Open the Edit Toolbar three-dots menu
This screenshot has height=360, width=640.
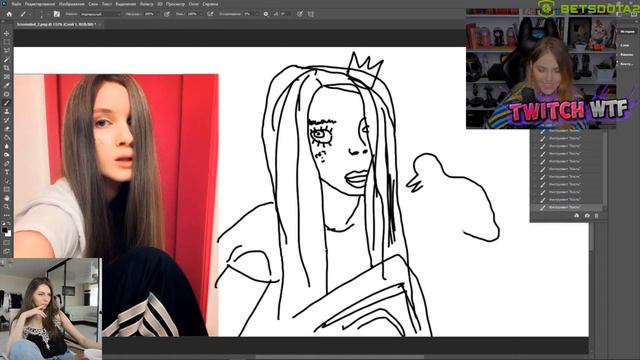(7, 215)
